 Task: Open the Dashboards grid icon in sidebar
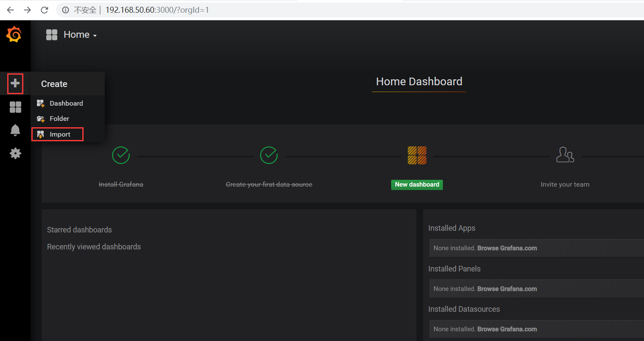click(x=15, y=107)
